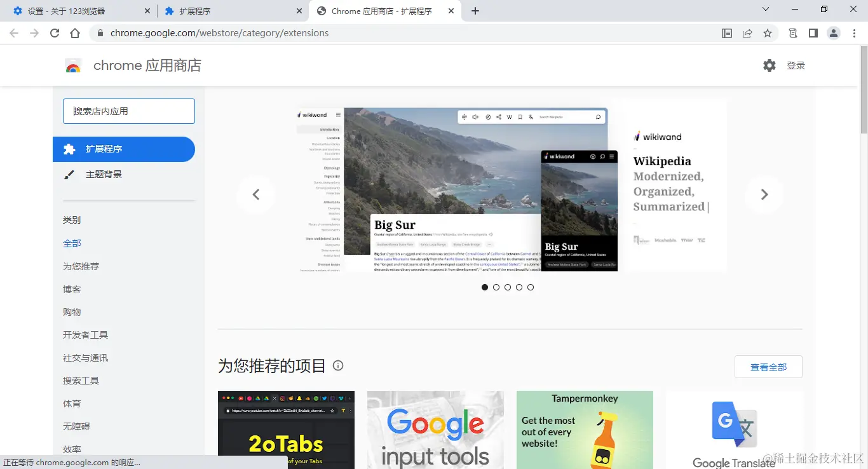Select the fourth carousel dot
868x469 pixels.
tap(519, 287)
